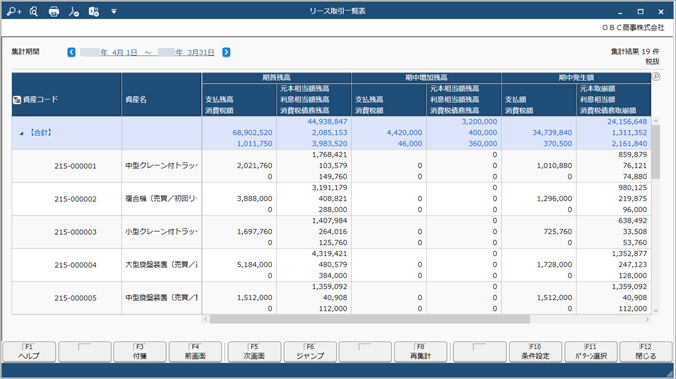Click the 資産コード column header icon
Viewport: 676px width, 379px height.
[16, 100]
